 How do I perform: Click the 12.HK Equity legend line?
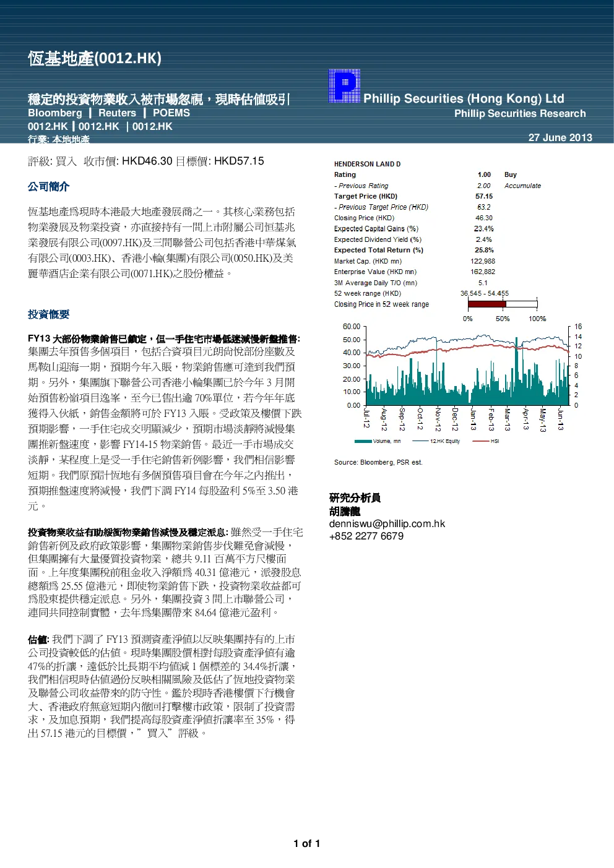coord(421,441)
